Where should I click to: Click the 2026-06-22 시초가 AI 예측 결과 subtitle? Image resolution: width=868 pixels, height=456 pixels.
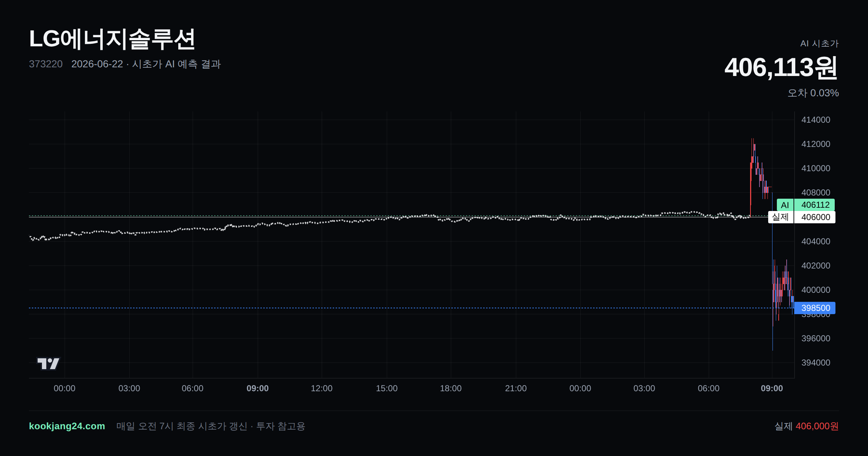[146, 64]
